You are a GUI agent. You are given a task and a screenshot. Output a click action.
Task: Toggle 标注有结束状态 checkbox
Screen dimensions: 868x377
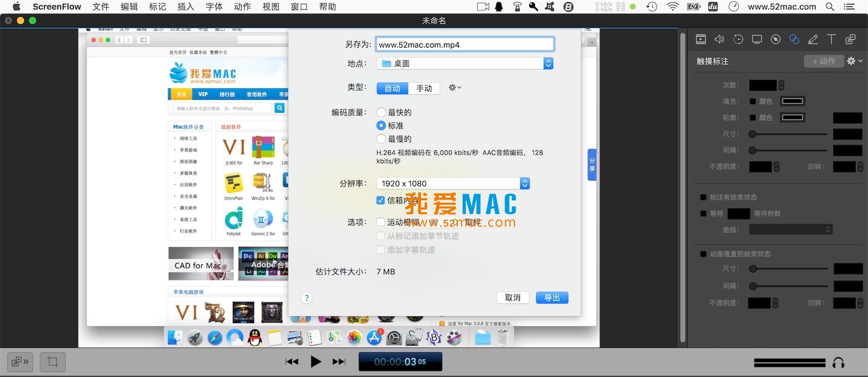703,197
